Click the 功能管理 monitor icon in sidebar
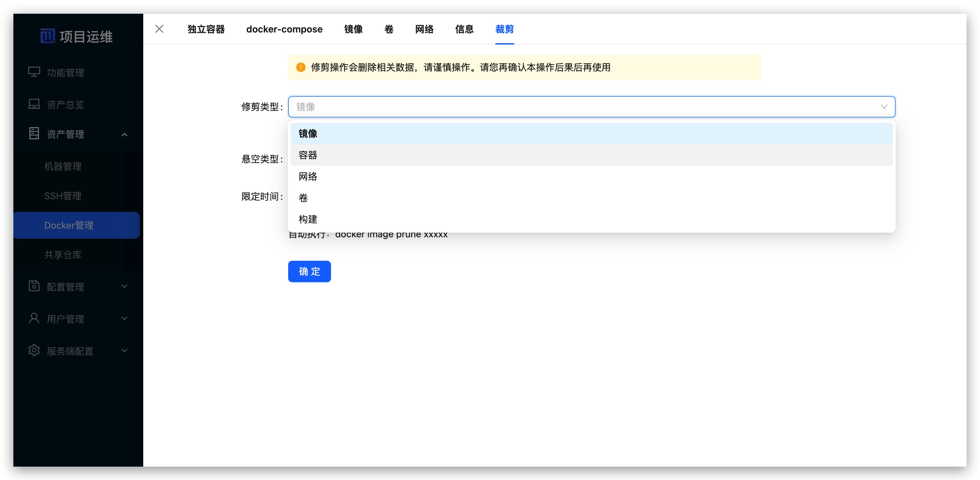 (34, 72)
